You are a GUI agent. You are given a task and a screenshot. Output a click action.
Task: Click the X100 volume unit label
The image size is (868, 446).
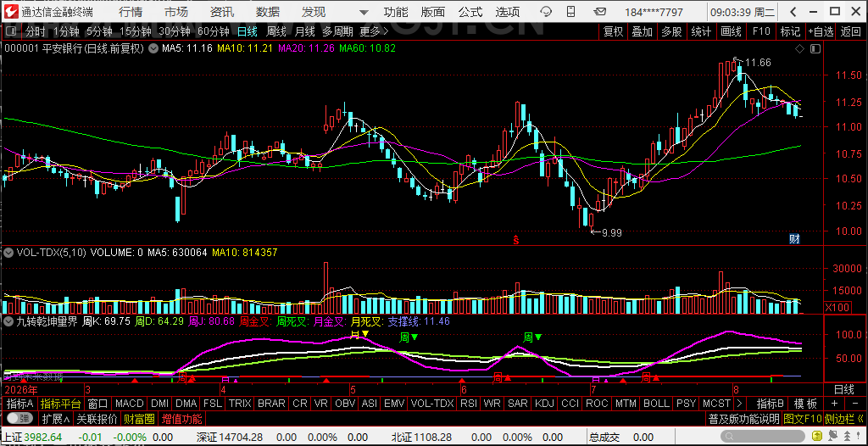[837, 307]
